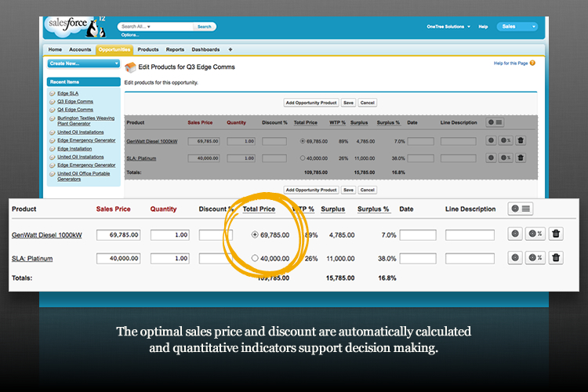Viewport: 588px width, 392px height.
Task: Click the opportunity icon beside Edit Products title
Action: coord(130,67)
